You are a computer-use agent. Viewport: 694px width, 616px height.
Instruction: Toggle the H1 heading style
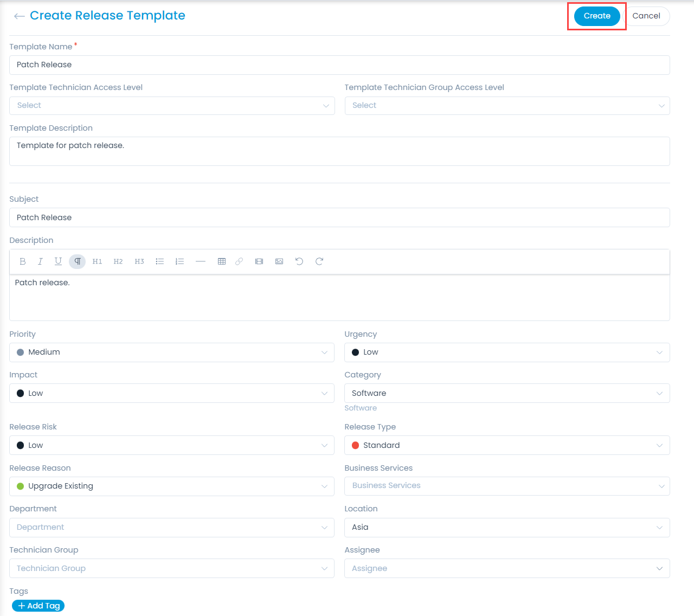pos(98,261)
